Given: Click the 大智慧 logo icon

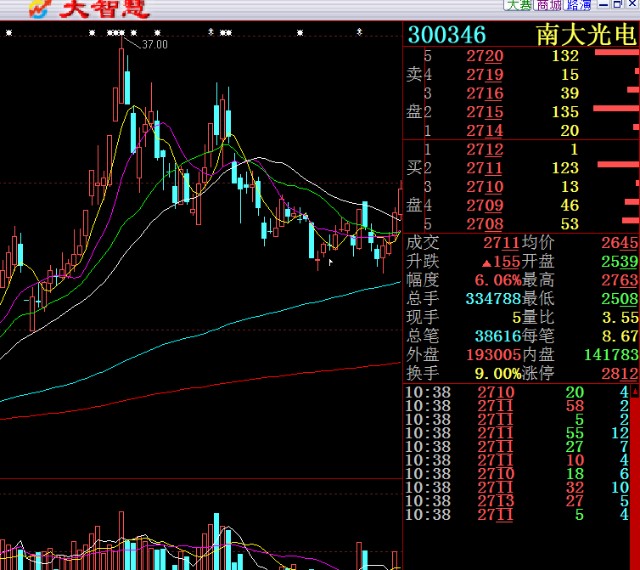Looking at the screenshot, I should coord(39,10).
